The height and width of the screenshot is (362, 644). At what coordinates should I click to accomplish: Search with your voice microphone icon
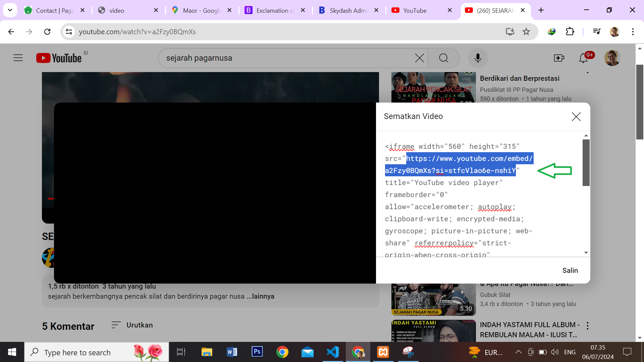click(x=478, y=58)
